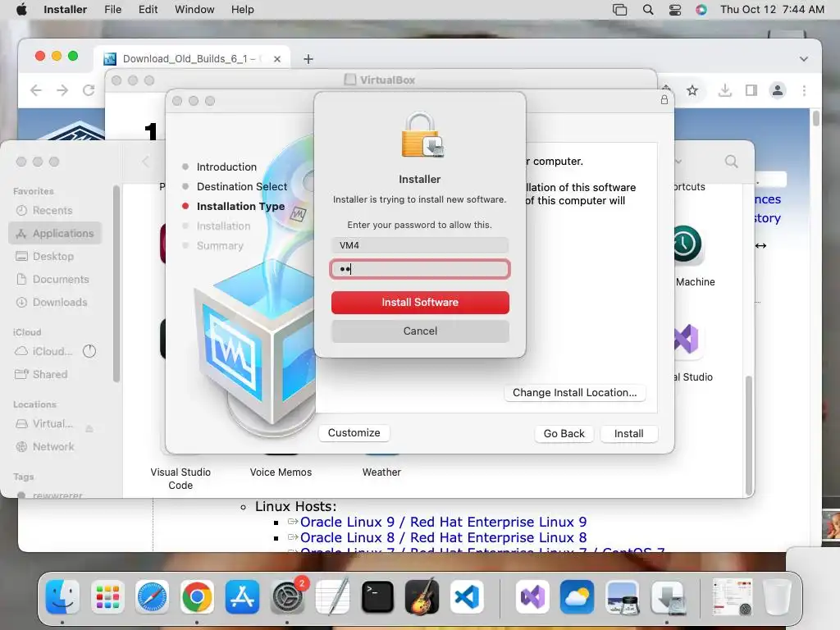
Task: Click the Finder window search icon
Action: (x=731, y=162)
